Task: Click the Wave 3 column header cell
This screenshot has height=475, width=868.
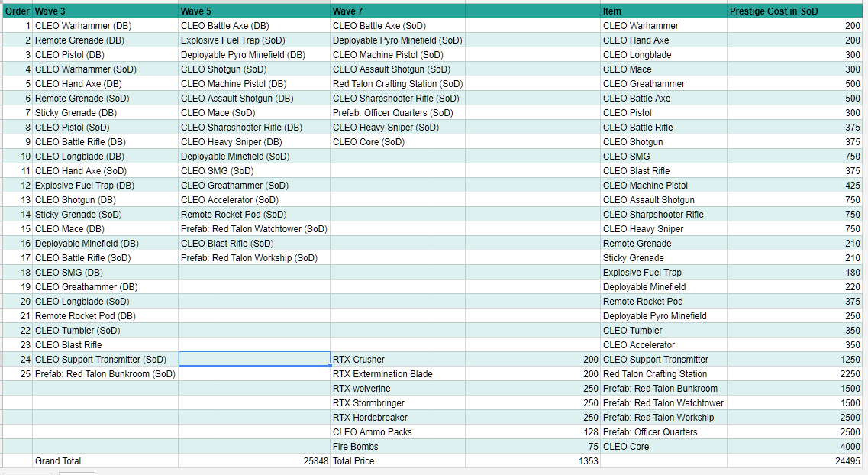Action: point(105,11)
